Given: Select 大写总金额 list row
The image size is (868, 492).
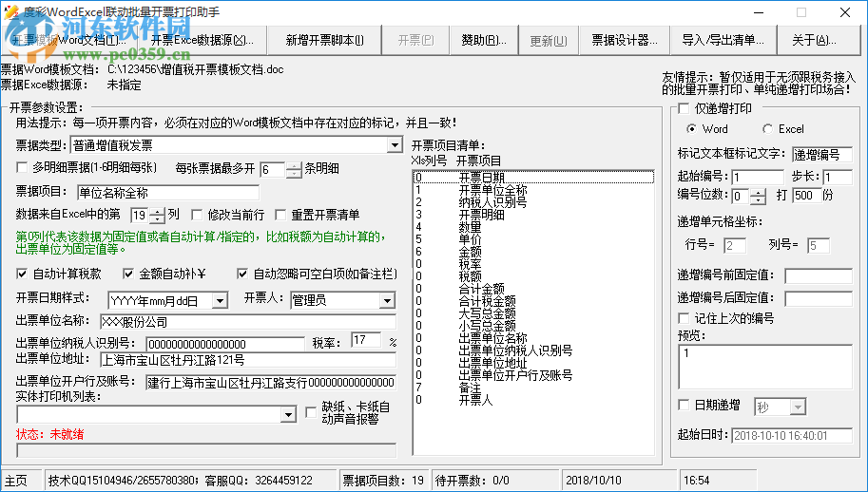Looking at the screenshot, I should point(533,313).
